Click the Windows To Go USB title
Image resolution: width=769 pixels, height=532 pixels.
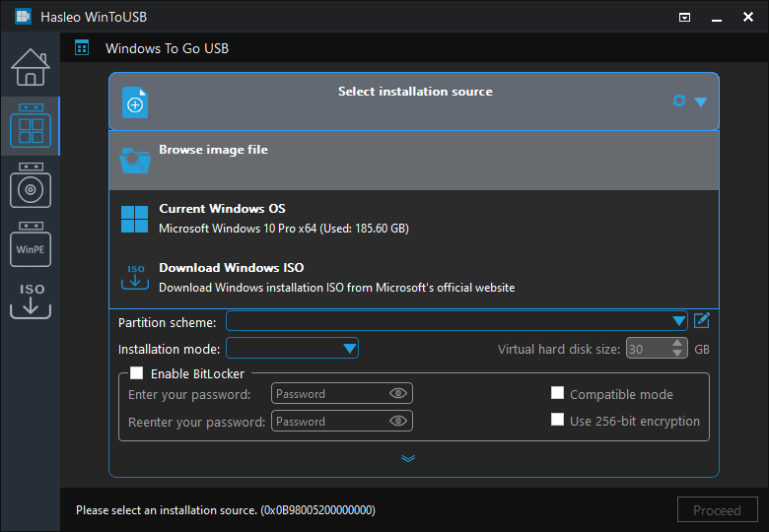(167, 48)
